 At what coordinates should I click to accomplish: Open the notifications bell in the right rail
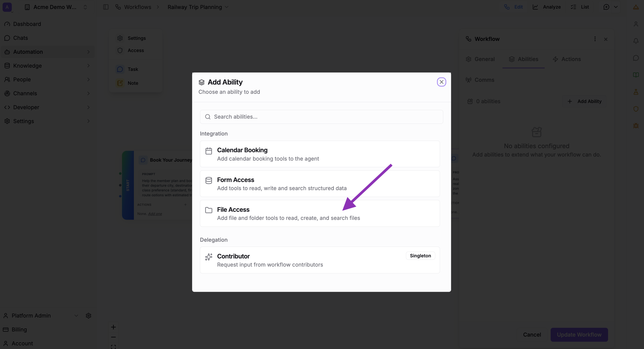636,41
